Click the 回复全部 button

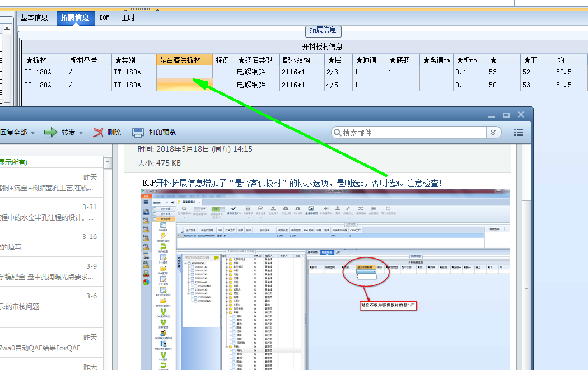14,132
